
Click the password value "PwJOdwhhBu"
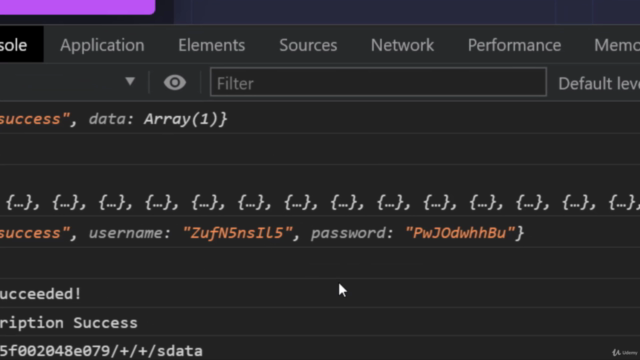pos(460,233)
